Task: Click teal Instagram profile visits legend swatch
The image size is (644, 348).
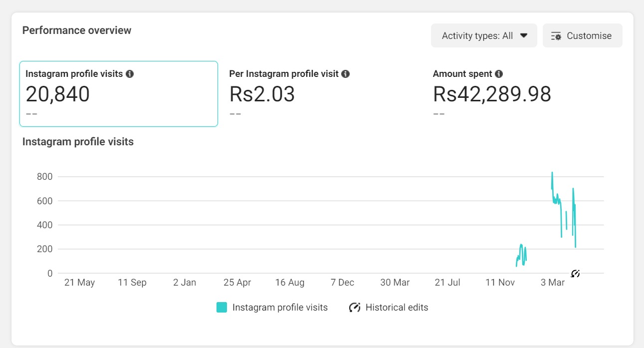Action: pyautogui.click(x=222, y=308)
